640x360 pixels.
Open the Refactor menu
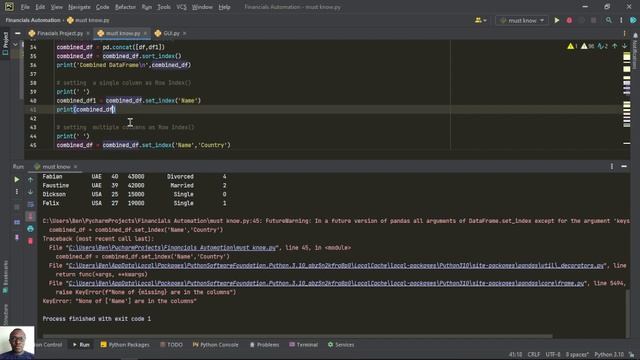click(x=125, y=7)
